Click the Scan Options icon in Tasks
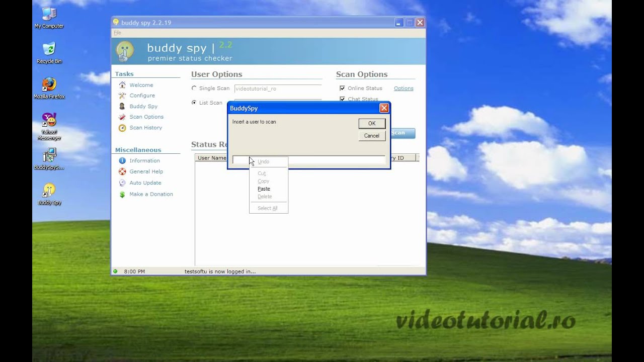 [x=122, y=117]
